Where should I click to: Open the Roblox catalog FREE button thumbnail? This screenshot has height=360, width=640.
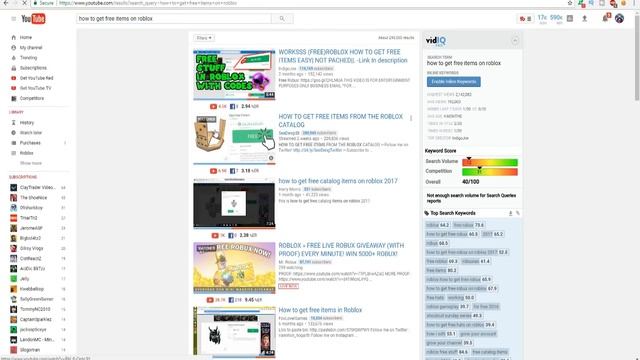[234, 140]
